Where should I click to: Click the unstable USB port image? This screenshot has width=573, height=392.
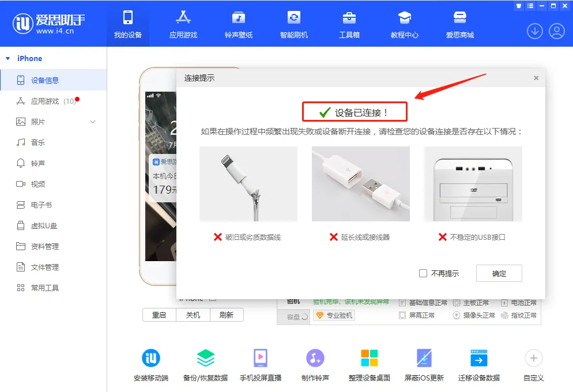point(473,184)
